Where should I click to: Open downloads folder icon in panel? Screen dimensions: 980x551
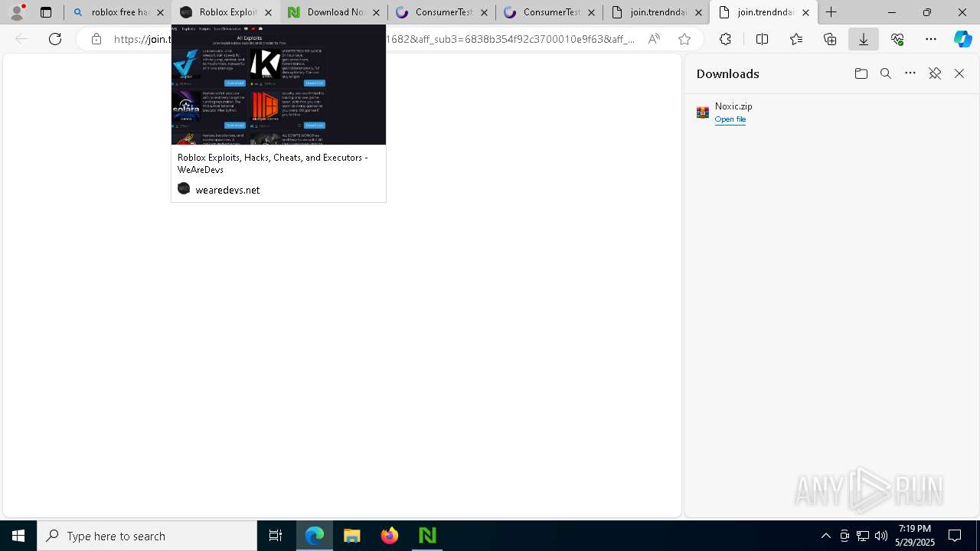point(861,73)
